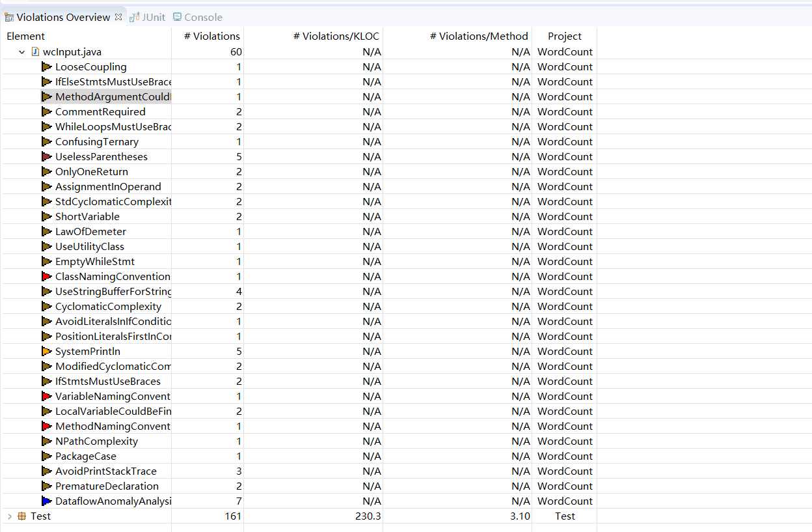812x532 pixels.
Task: Click the NPathComplexity flag icon
Action: pyautogui.click(x=46, y=441)
